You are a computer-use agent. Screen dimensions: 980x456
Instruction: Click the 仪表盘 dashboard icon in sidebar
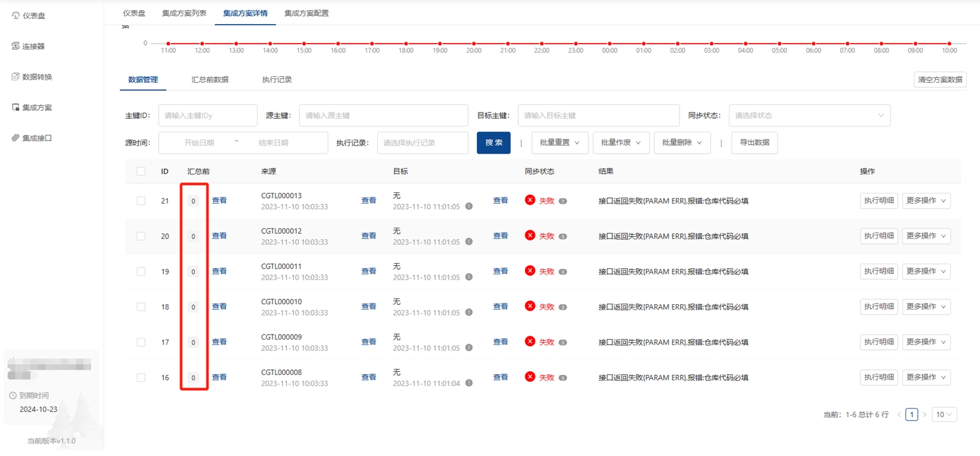tap(16, 16)
